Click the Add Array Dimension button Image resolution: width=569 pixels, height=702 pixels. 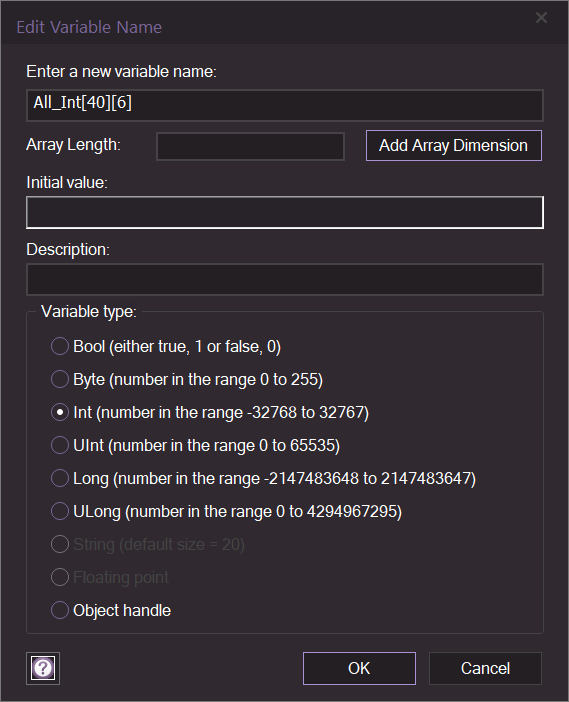click(454, 146)
